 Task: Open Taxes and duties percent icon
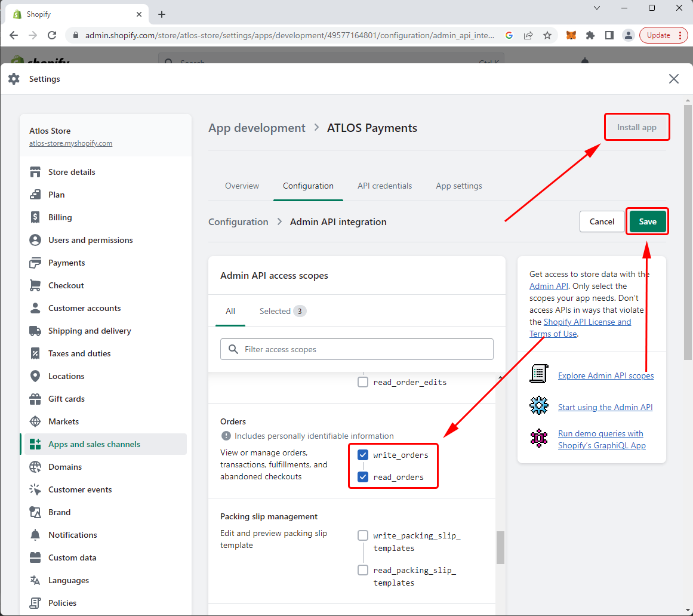pos(35,353)
